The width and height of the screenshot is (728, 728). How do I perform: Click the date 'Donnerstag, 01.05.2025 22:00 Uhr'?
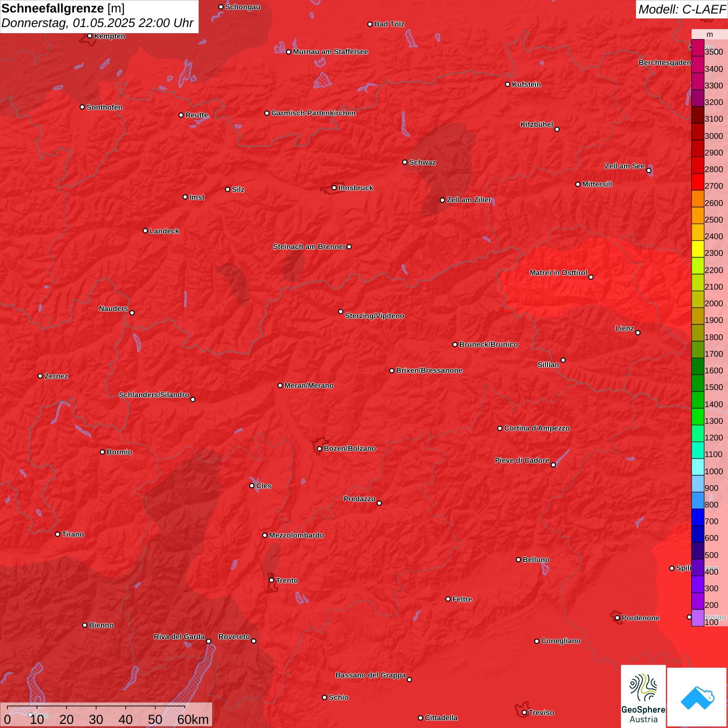pos(97,23)
